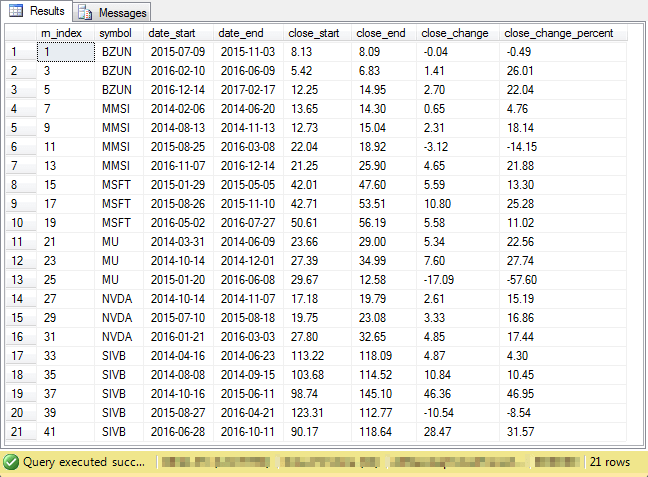Select the symbol column header
The image size is (648, 477).
click(119, 33)
